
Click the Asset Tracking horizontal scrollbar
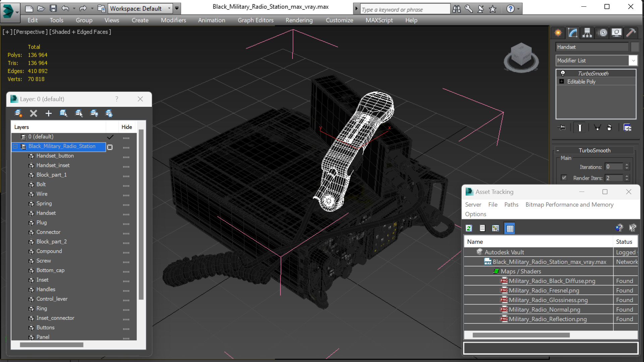(521, 335)
